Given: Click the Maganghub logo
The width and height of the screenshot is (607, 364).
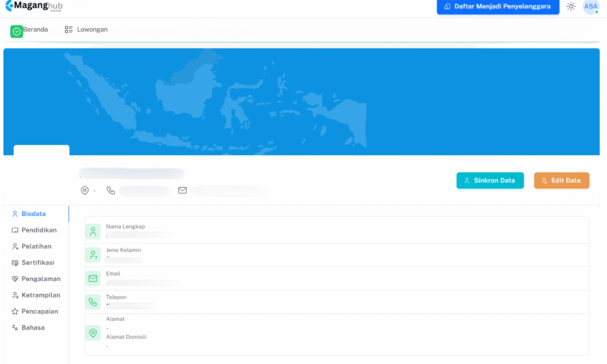Looking at the screenshot, I should [x=34, y=6].
